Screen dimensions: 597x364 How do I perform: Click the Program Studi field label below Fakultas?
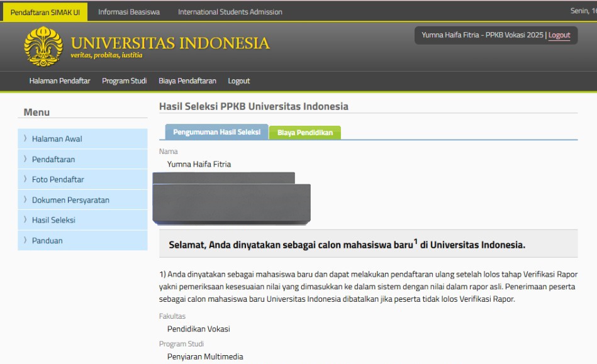(x=181, y=344)
